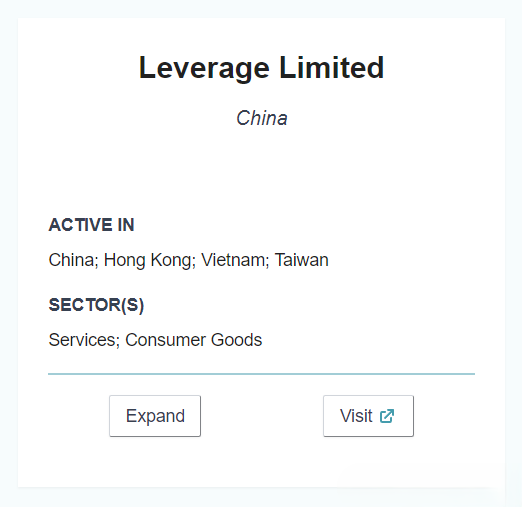This screenshot has height=507, width=522.
Task: Click the teal divider line above the buttons
Action: [x=261, y=374]
